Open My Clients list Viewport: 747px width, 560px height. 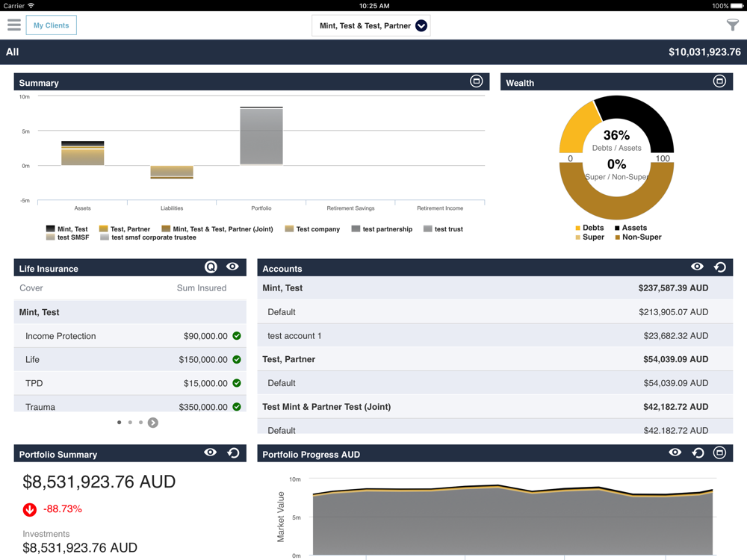[51, 25]
